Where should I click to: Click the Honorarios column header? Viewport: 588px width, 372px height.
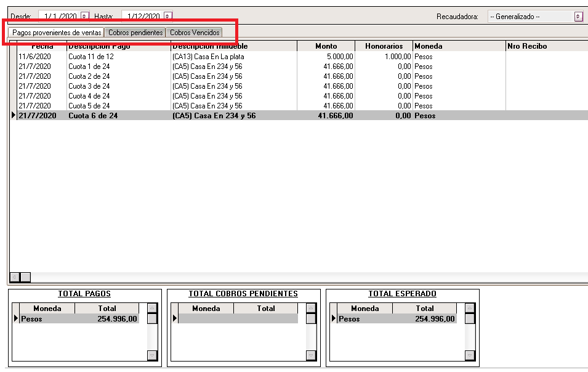coord(384,46)
